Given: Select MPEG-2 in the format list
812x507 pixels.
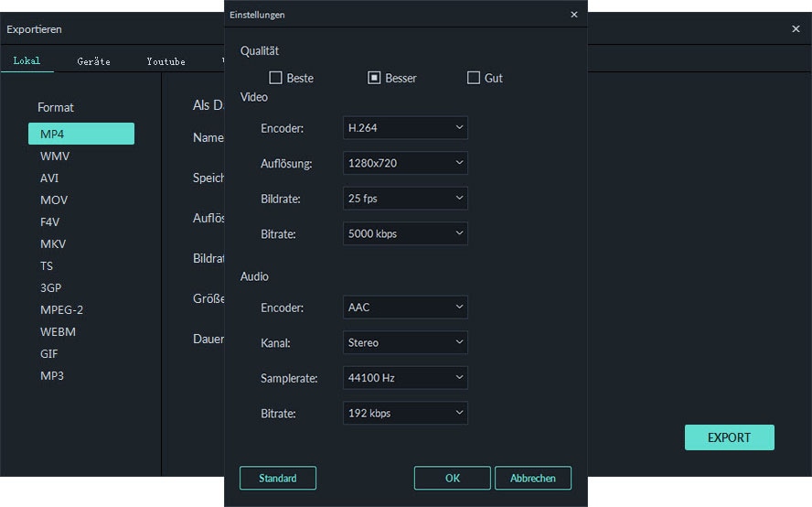Looking at the screenshot, I should pyautogui.click(x=61, y=309).
